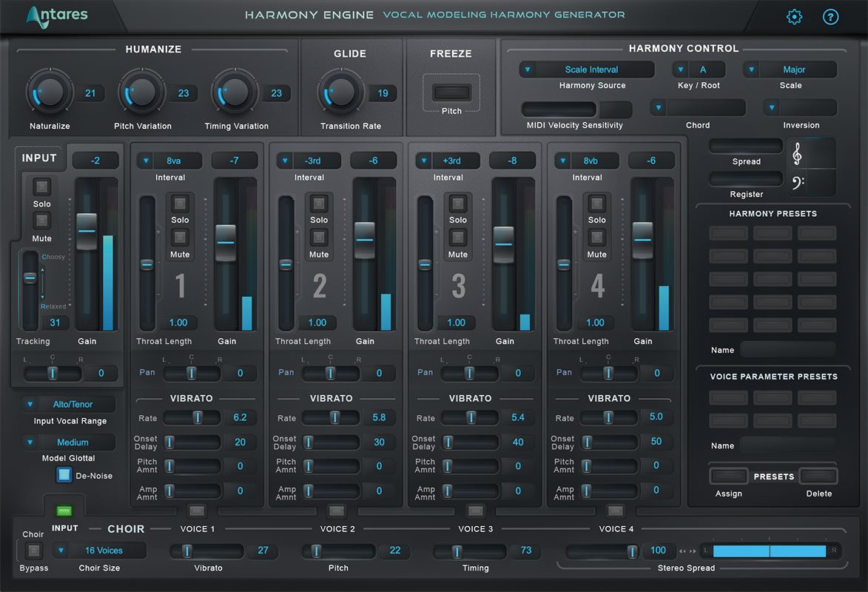The width and height of the screenshot is (868, 592).
Task: Open voice 3 Interval dropdown showing +3rd
Action: pyautogui.click(x=447, y=161)
